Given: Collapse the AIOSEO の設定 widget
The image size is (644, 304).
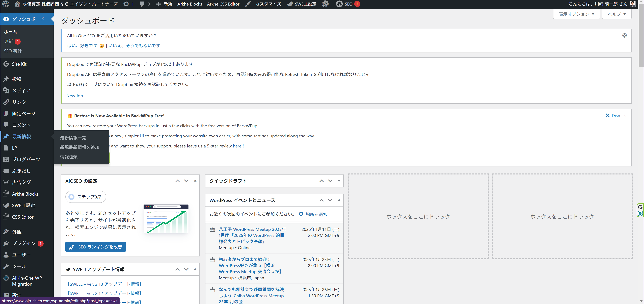Looking at the screenshot, I should pyautogui.click(x=195, y=181).
